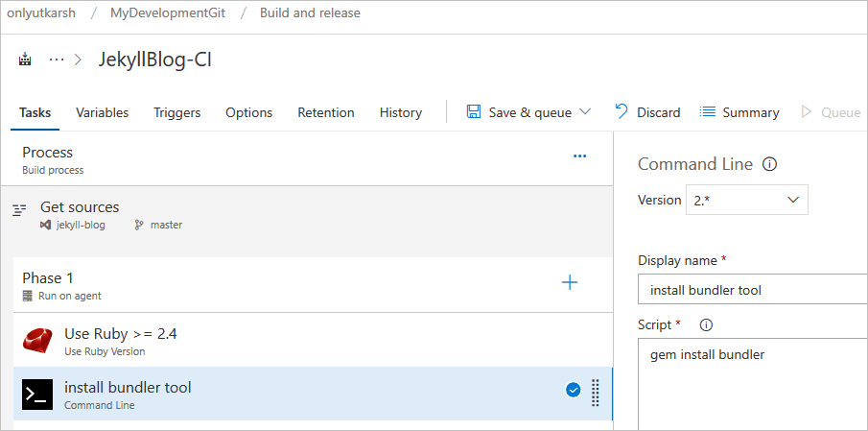This screenshot has width=868, height=431.
Task: Expand the Save & queue dropdown
Action: [x=585, y=112]
